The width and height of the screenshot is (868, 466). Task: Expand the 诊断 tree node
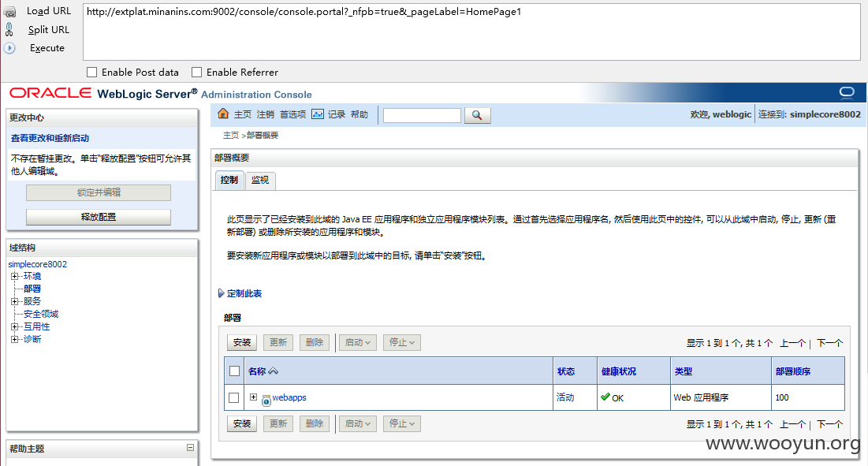tap(14, 339)
